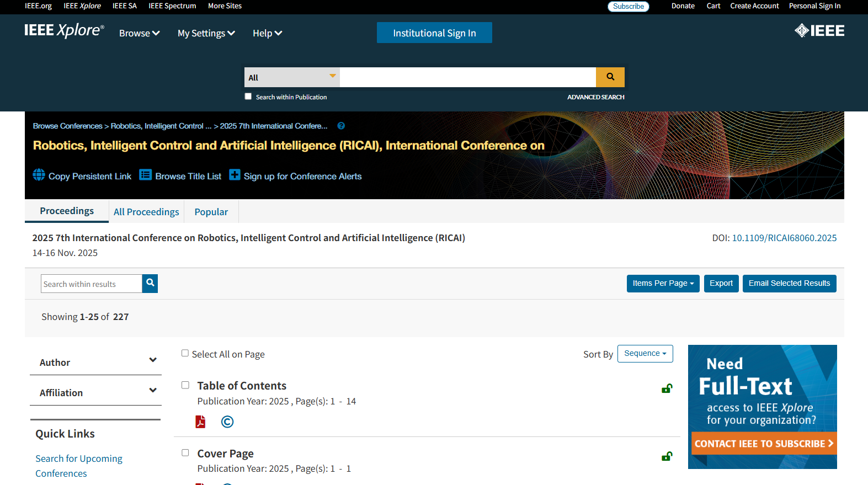Switch to All Proceedings tab
This screenshot has height=485, width=868.
(146, 212)
